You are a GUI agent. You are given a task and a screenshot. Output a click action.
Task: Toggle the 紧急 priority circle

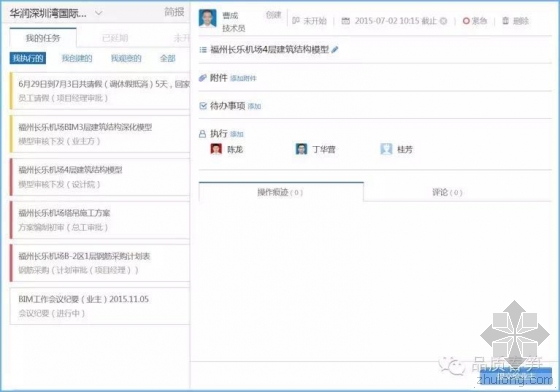(x=466, y=21)
